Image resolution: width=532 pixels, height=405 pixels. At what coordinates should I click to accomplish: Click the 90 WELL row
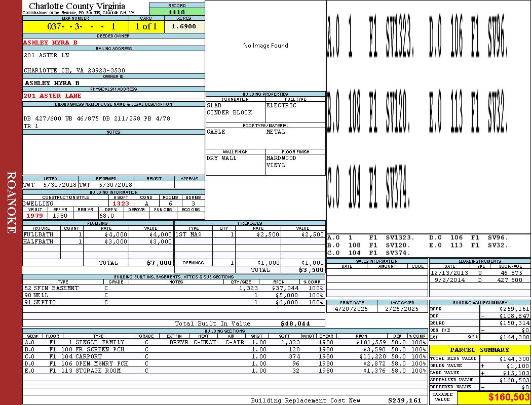pos(174,295)
